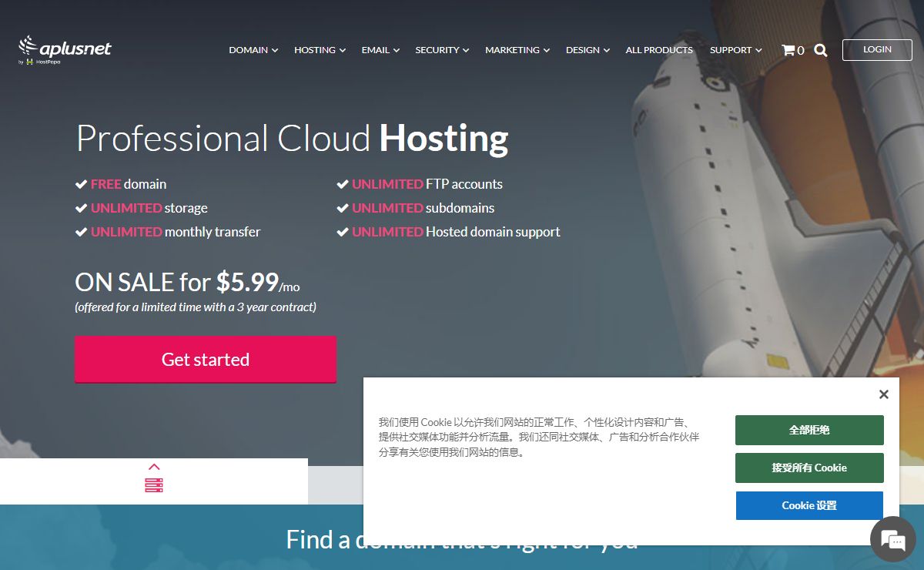Screen dimensions: 924x570
Task: Expand the Hosting dropdown menu
Action: click(320, 50)
